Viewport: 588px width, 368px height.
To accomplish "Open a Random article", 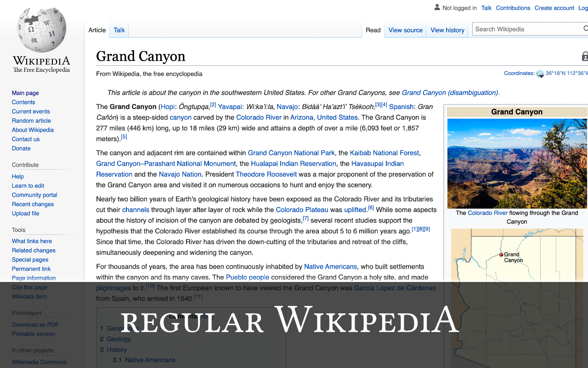I will (x=31, y=121).
